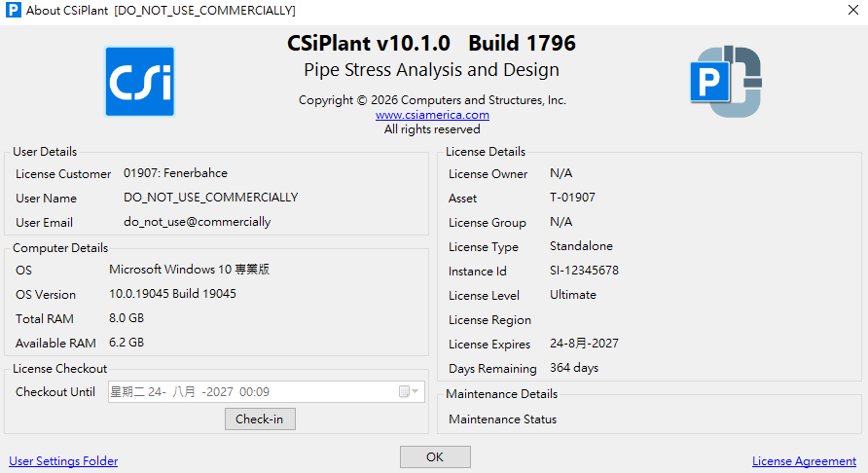Click the OK button
Screen dimensions: 868x473
click(435, 456)
